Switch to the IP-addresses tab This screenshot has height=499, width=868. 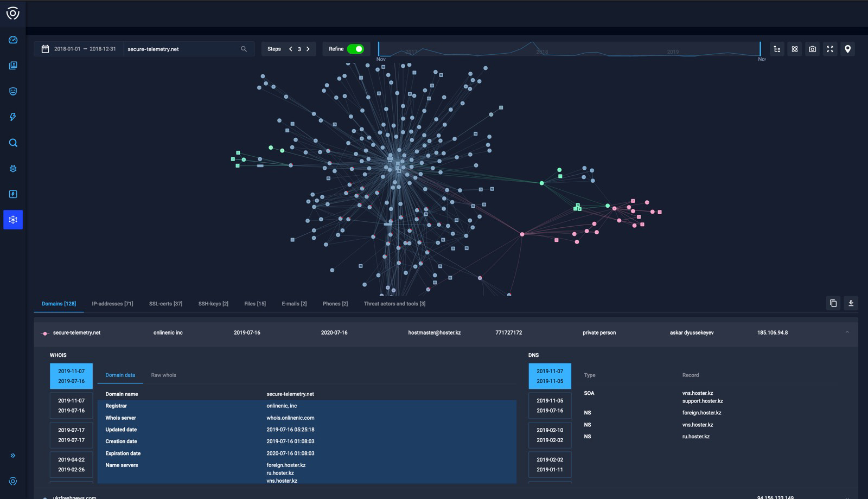coord(112,304)
